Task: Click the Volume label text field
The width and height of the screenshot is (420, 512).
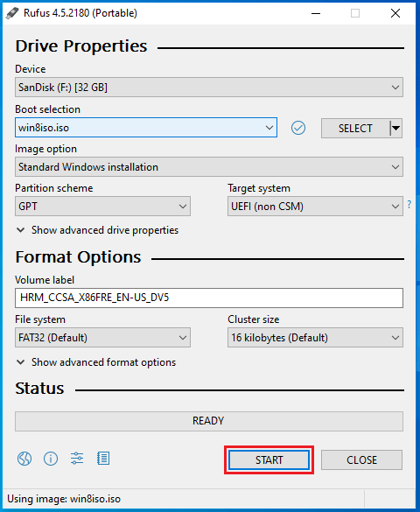Action: (x=209, y=298)
